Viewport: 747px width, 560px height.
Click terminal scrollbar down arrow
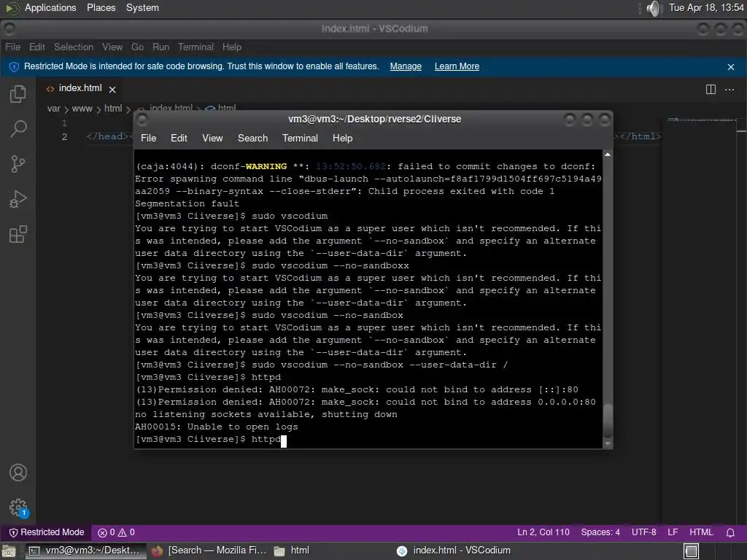608,444
